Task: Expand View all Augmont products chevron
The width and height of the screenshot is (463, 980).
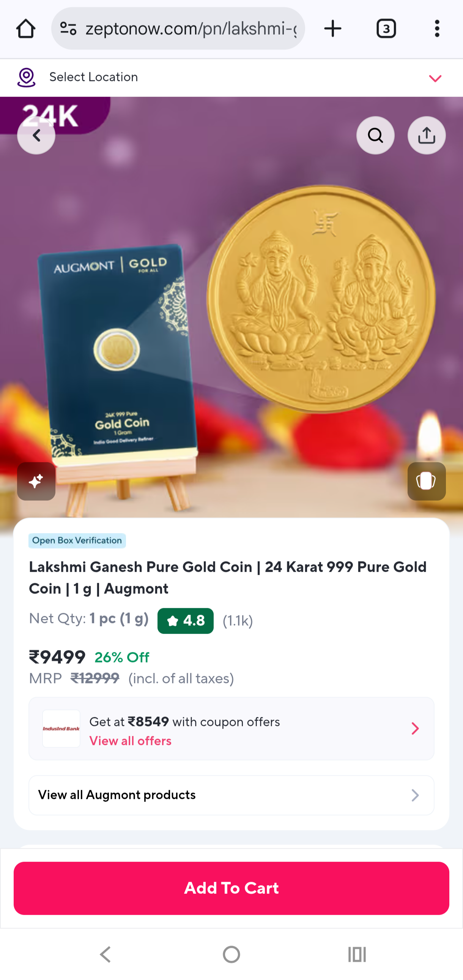Action: (415, 795)
